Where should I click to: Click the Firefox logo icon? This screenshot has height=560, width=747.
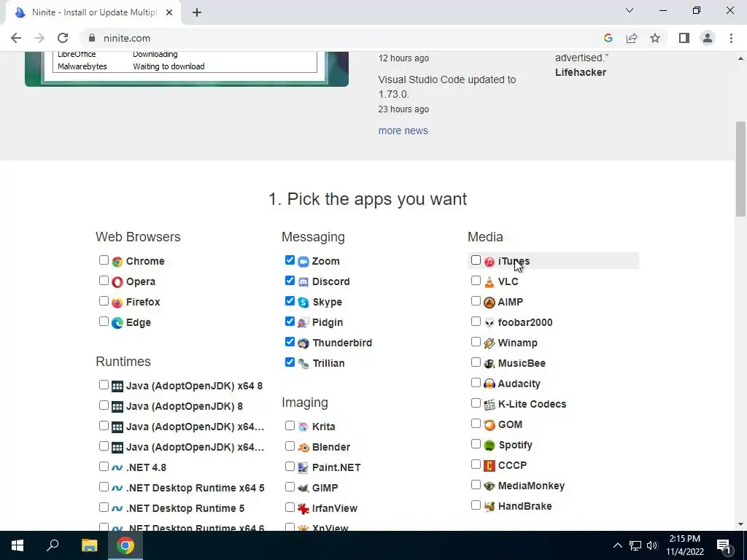[117, 303]
